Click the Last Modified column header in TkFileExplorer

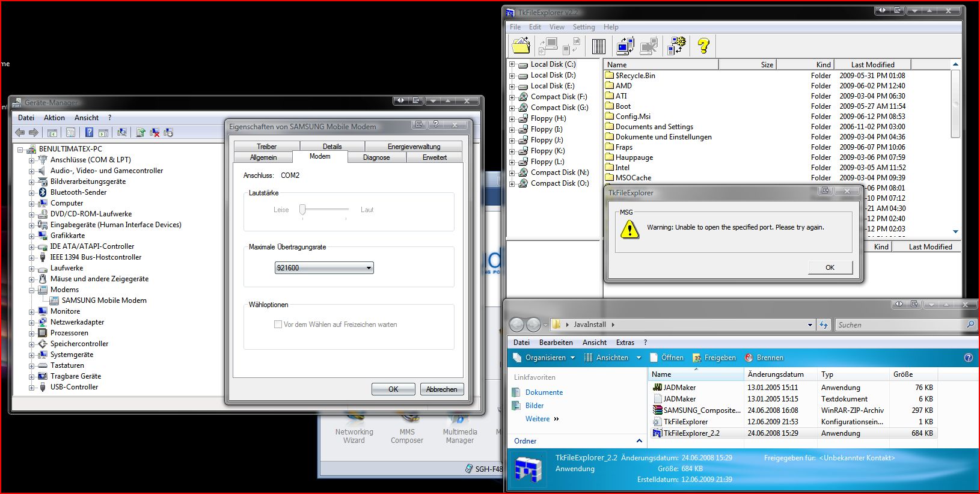pos(872,64)
